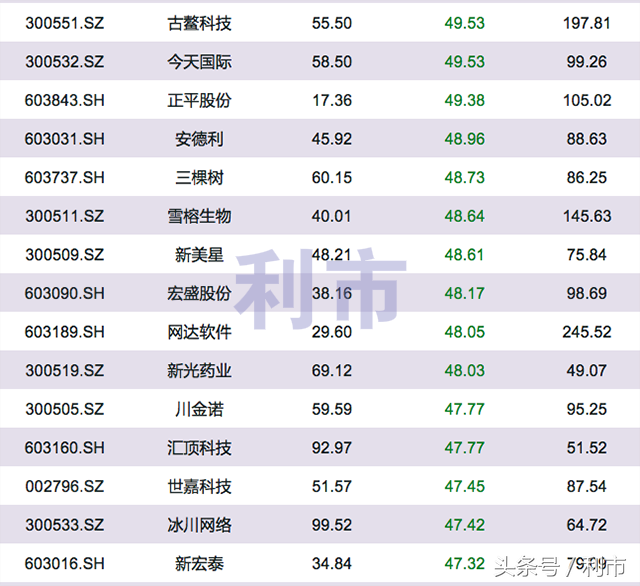Screen dimensions: 640x586
Task: Click value 95.25 in 川金诺 row
Action: point(587,409)
